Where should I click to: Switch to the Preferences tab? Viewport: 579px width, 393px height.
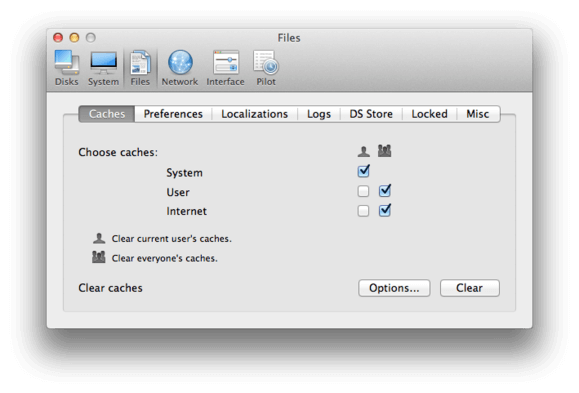(173, 114)
